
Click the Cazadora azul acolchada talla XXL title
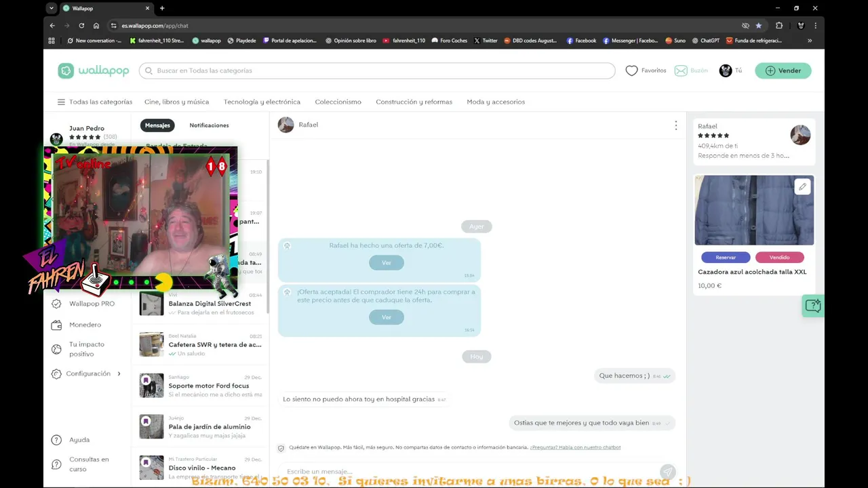752,272
